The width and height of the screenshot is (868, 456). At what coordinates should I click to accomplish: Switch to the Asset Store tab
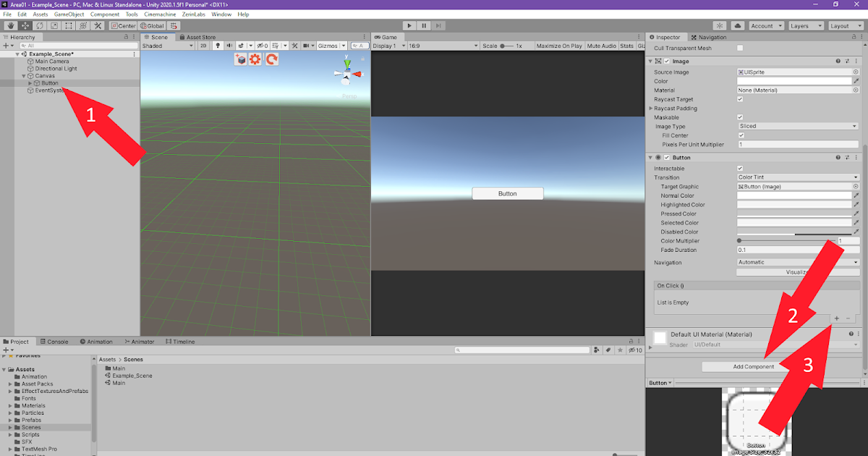tap(200, 36)
